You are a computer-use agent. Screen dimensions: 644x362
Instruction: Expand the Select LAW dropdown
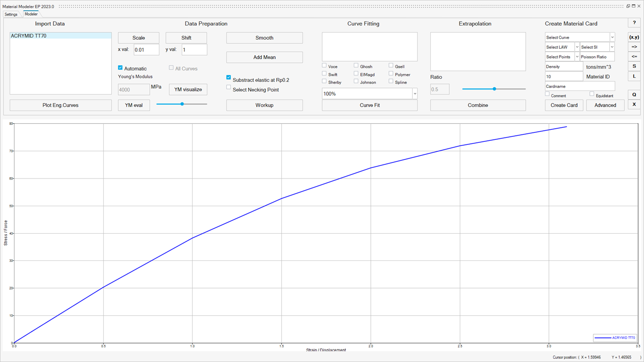562,47
